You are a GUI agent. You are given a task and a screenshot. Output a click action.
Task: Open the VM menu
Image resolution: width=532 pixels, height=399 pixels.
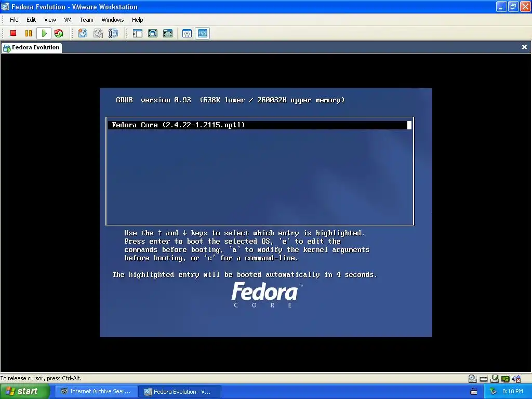(x=68, y=20)
